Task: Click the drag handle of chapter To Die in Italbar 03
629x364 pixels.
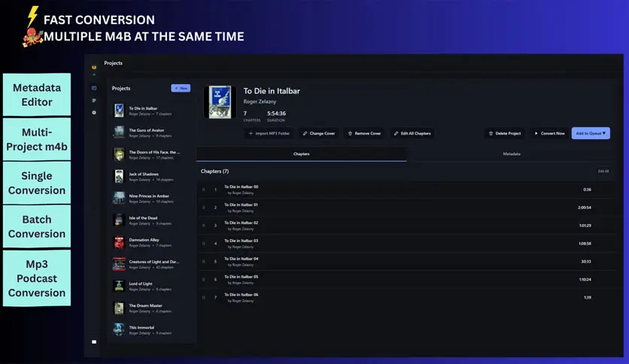Action: pos(203,244)
